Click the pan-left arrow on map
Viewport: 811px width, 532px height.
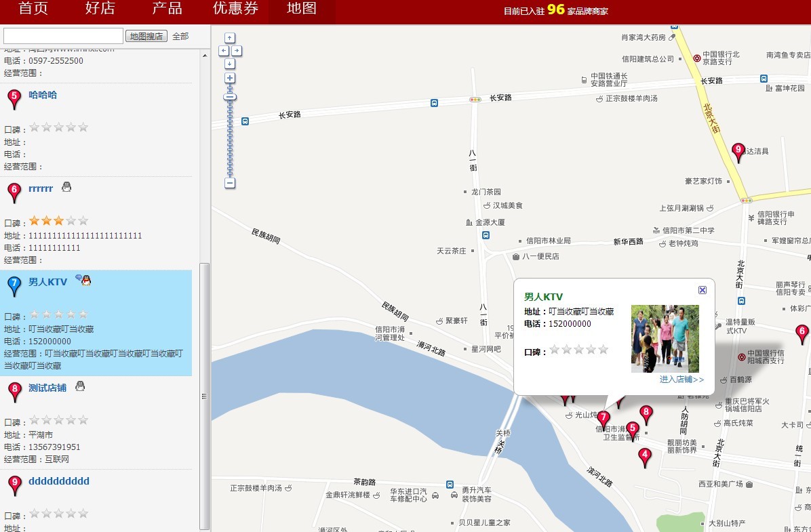222,52
